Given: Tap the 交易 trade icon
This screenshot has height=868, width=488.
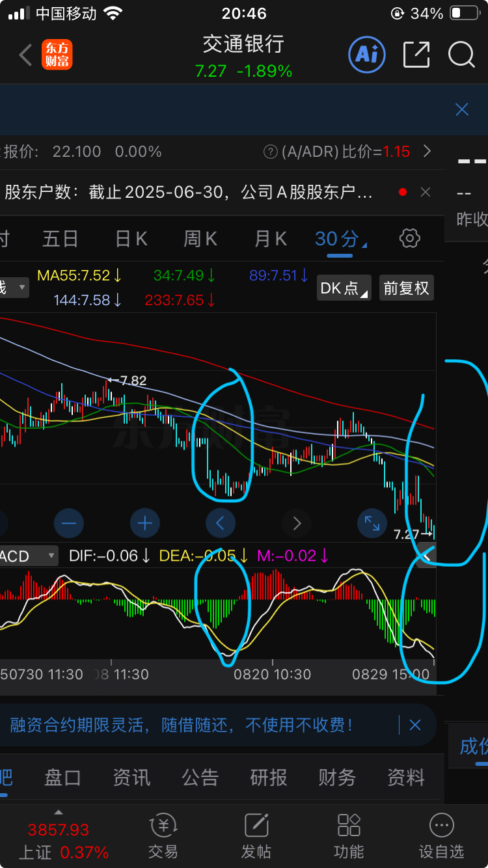Looking at the screenshot, I should click(x=163, y=837).
